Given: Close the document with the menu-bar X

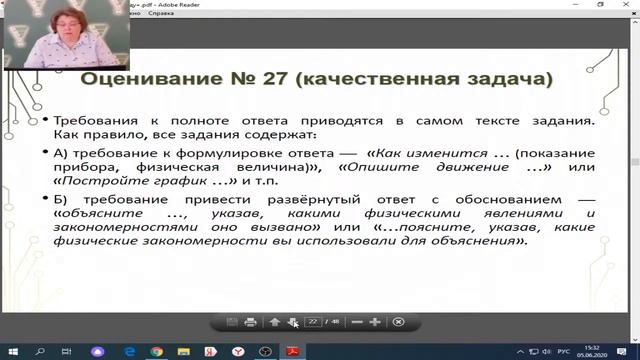Looking at the screenshot, I should pos(634,13).
